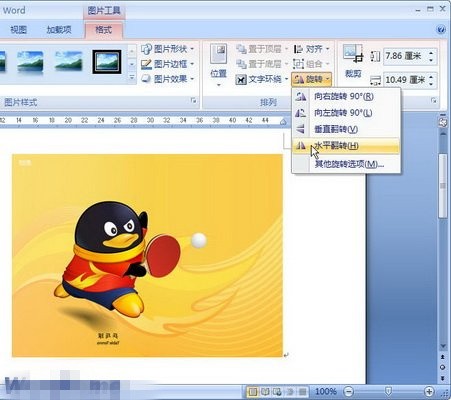Open the Picture Shape (图片形状) dropdown
Screen dimensions: 451x400
pos(168,49)
